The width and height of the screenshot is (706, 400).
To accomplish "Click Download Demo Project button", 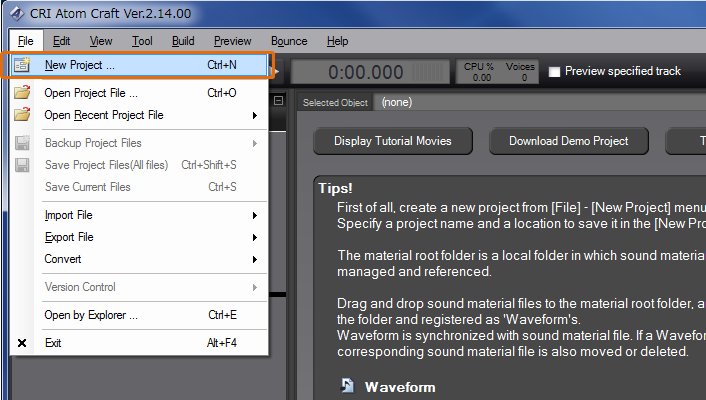I will point(569,141).
